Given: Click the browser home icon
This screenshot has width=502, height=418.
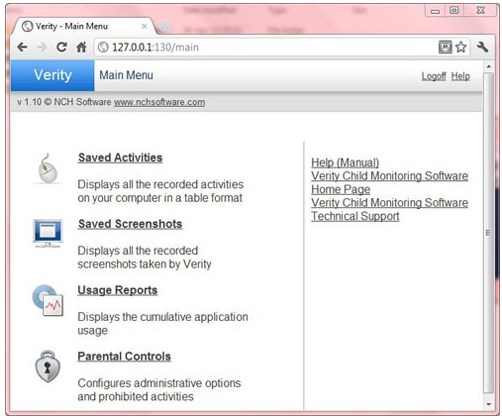Looking at the screenshot, I should click(81, 47).
